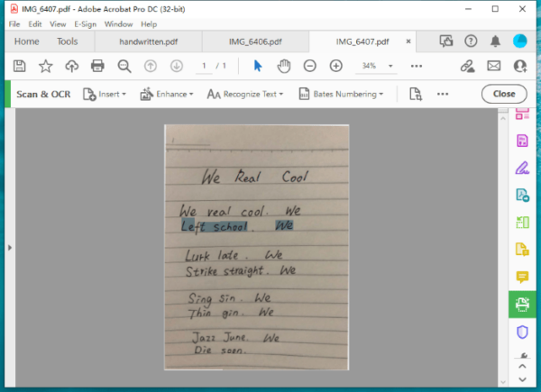Go to the Tools tab
This screenshot has height=392, width=541.
tap(68, 41)
